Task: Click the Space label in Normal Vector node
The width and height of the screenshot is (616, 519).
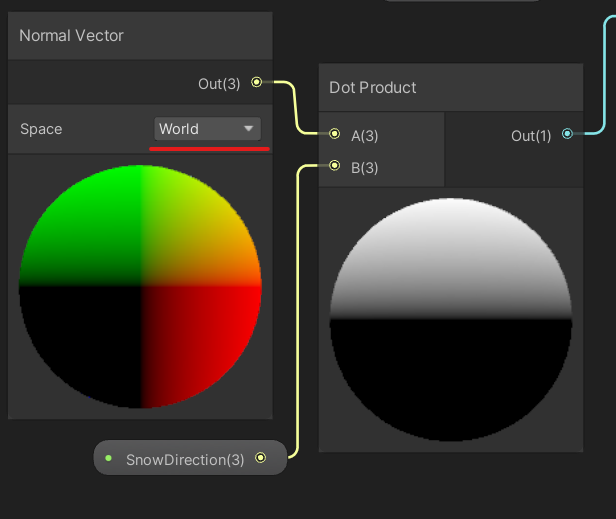Action: click(41, 129)
